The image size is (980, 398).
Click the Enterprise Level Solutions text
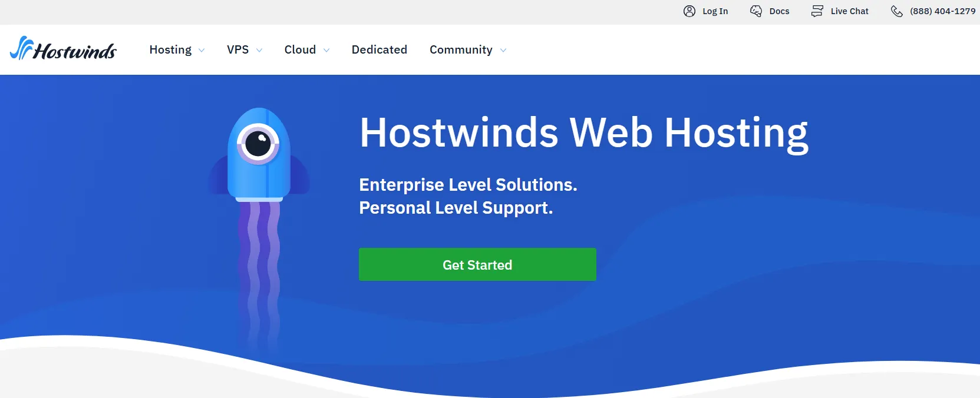[468, 185]
